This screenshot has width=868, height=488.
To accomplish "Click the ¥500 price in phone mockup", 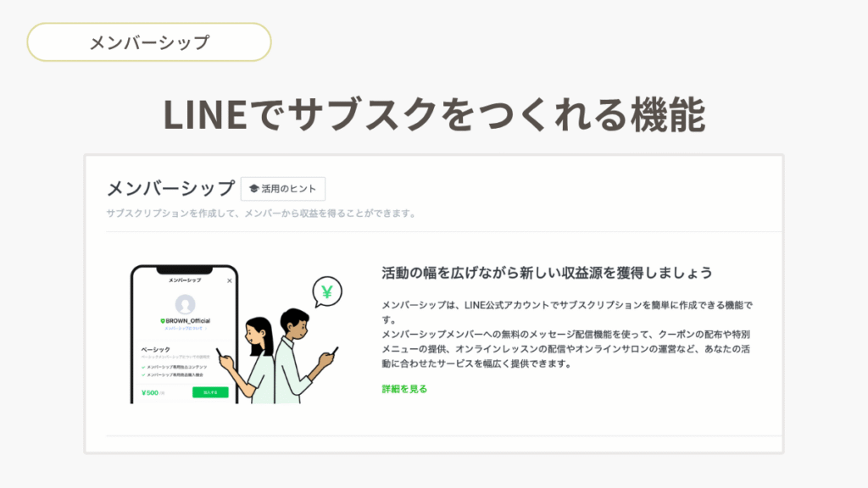I will coord(150,393).
